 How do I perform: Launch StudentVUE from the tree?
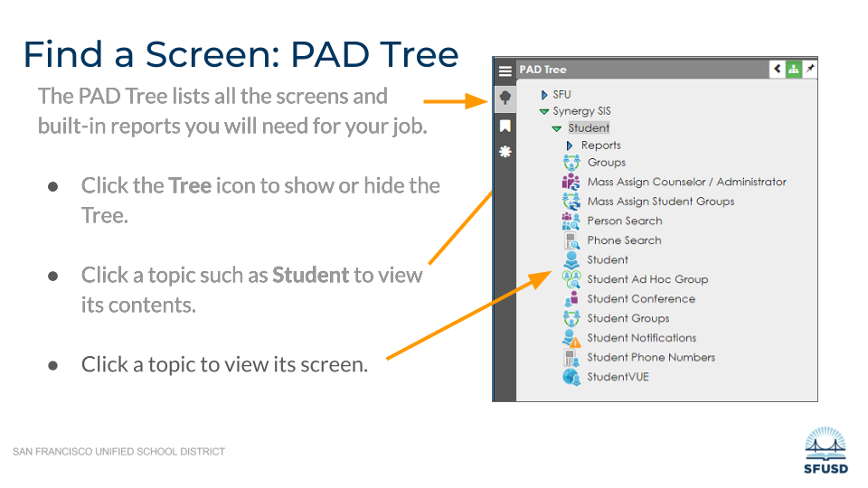618,377
